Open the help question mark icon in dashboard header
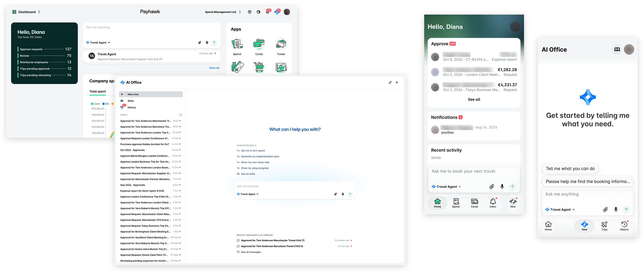 250,12
